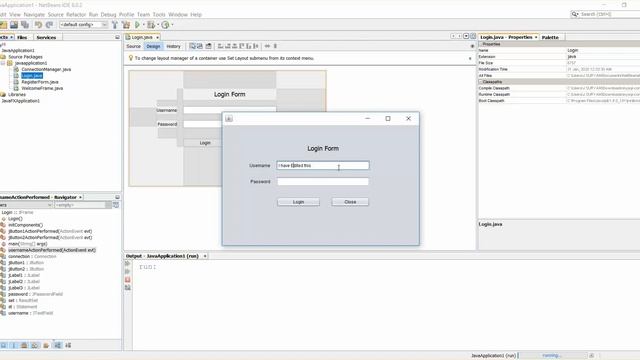Viewport: 640px width, 360px height.
Task: Dismiss the layout manager hint bar
Action: 470,58
